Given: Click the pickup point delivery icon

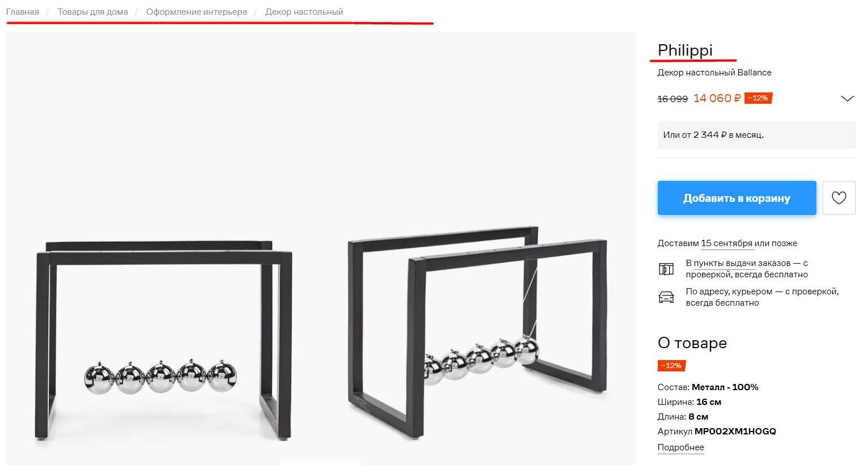Looking at the screenshot, I should point(666,269).
